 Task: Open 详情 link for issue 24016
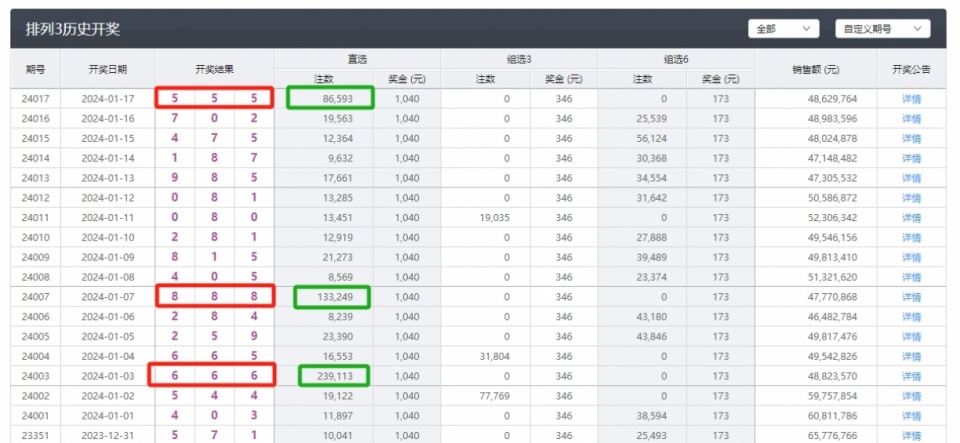[x=911, y=119]
